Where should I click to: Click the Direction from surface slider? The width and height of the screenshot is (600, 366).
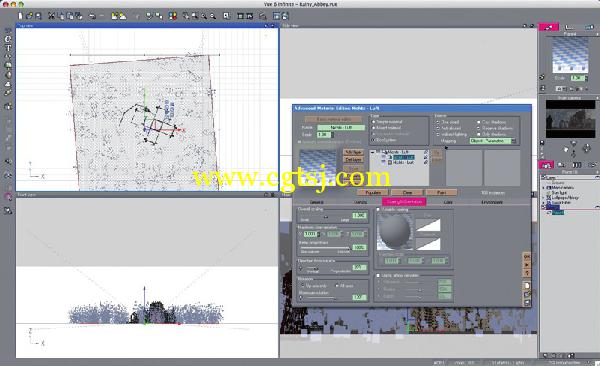[x=321, y=268]
